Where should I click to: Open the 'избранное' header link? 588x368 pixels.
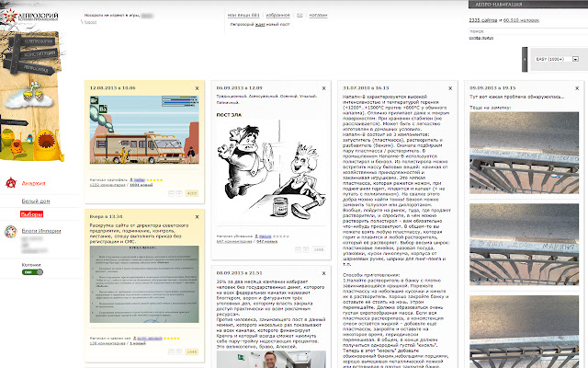pyautogui.click(x=277, y=16)
